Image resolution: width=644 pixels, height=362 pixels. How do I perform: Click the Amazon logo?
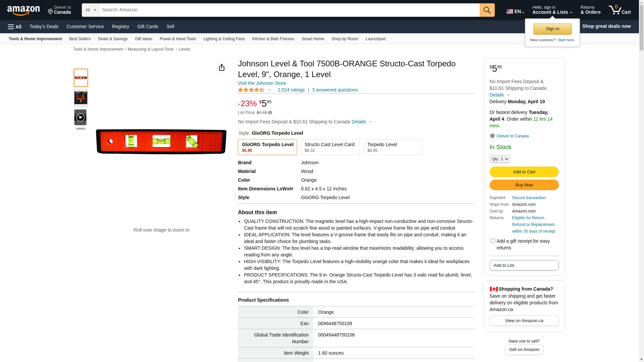click(x=23, y=11)
